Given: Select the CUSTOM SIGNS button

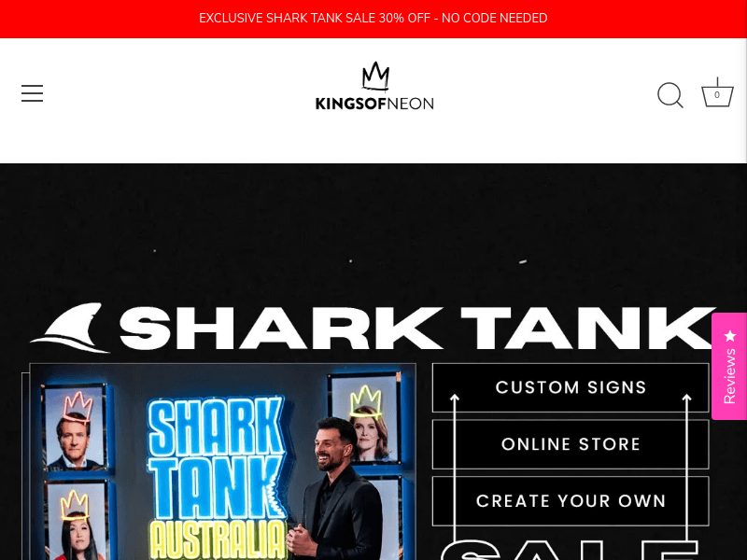Looking at the screenshot, I should [x=571, y=387].
